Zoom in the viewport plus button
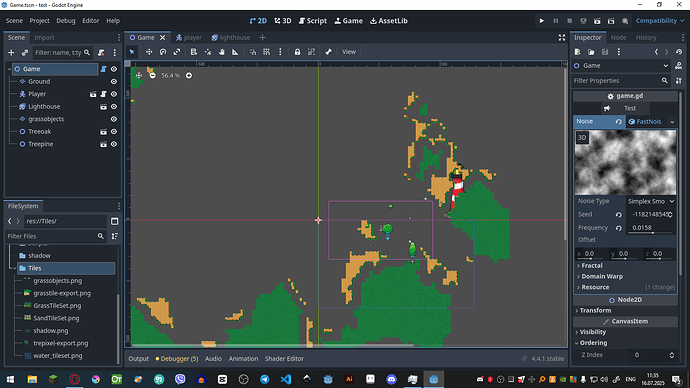Screen dimensions: 690x388 [x=189, y=76]
